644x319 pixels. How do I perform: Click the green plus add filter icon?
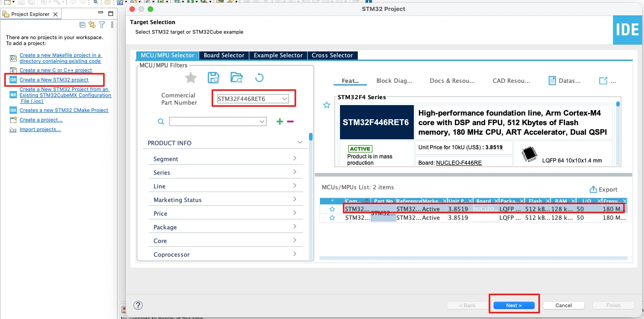coord(280,122)
